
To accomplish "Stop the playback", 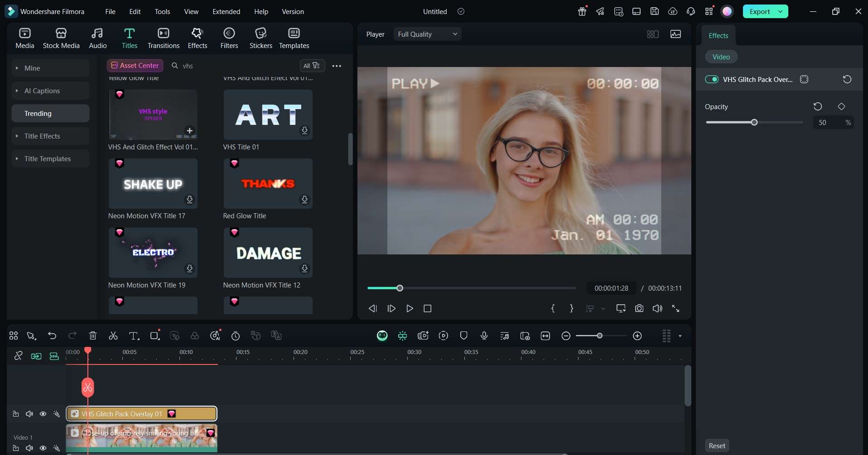I will point(427,308).
